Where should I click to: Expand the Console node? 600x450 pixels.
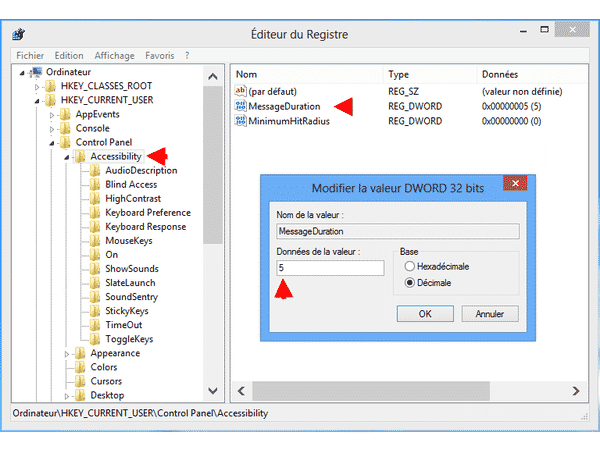(x=52, y=129)
